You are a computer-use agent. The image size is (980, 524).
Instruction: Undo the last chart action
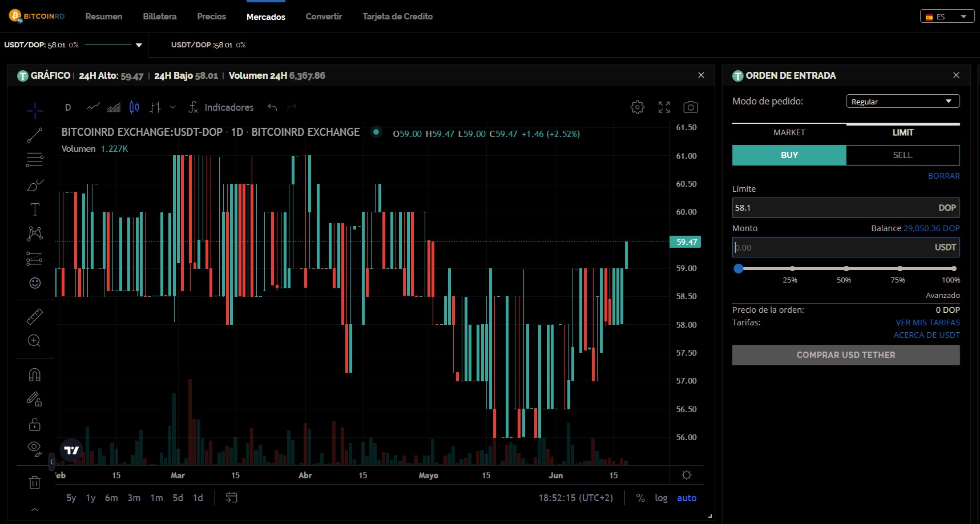272,107
